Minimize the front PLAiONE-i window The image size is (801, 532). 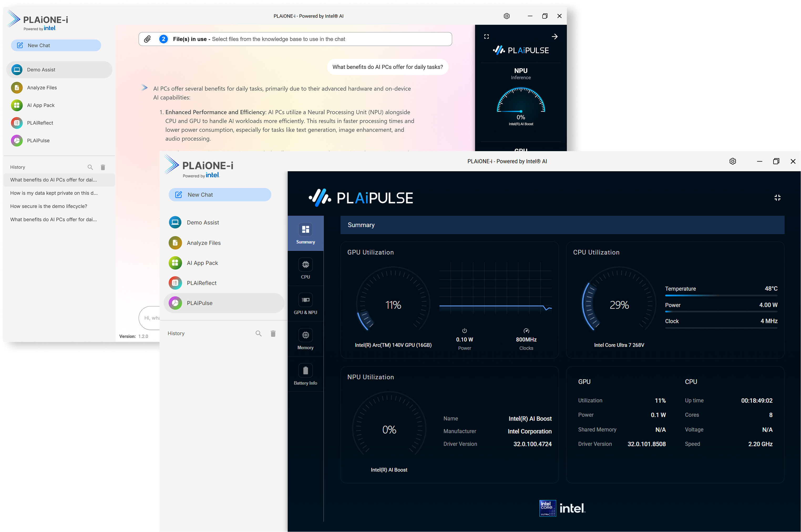(x=759, y=161)
